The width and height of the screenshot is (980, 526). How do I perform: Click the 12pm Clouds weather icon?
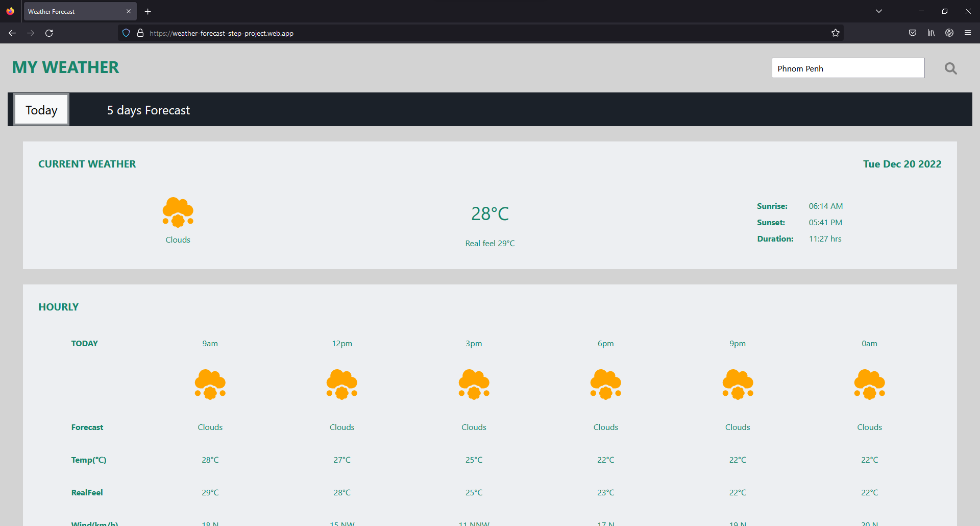pos(341,384)
